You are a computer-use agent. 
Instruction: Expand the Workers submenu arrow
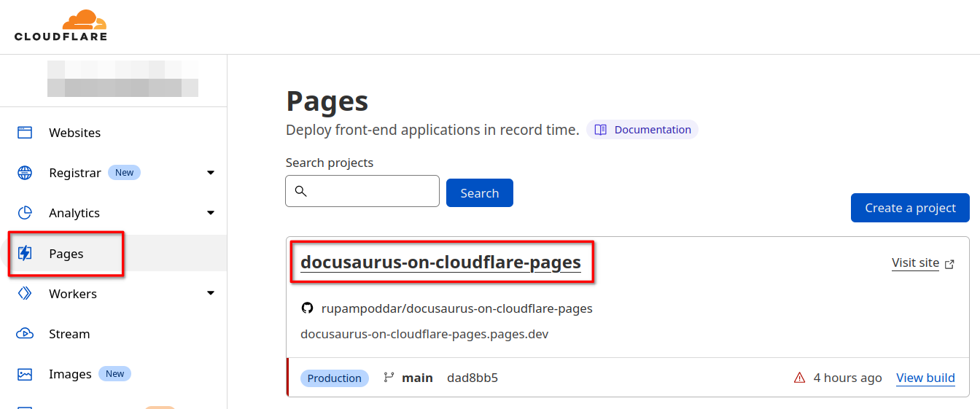click(211, 294)
